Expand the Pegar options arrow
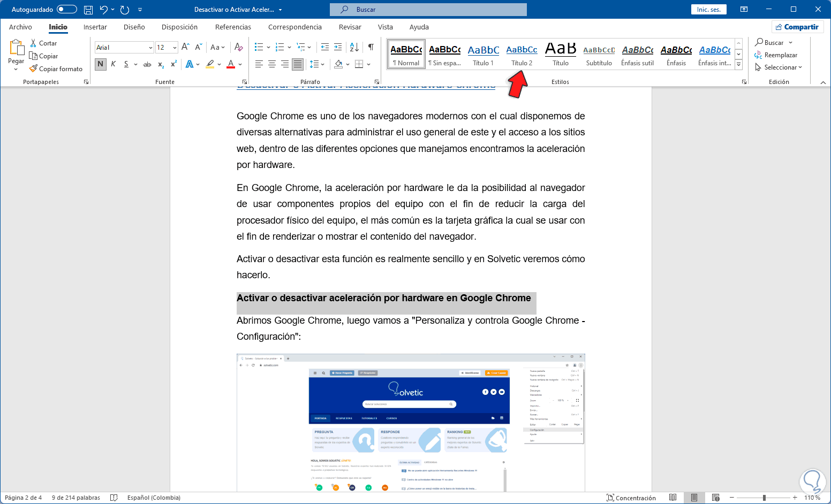831x504 pixels. pyautogui.click(x=16, y=69)
